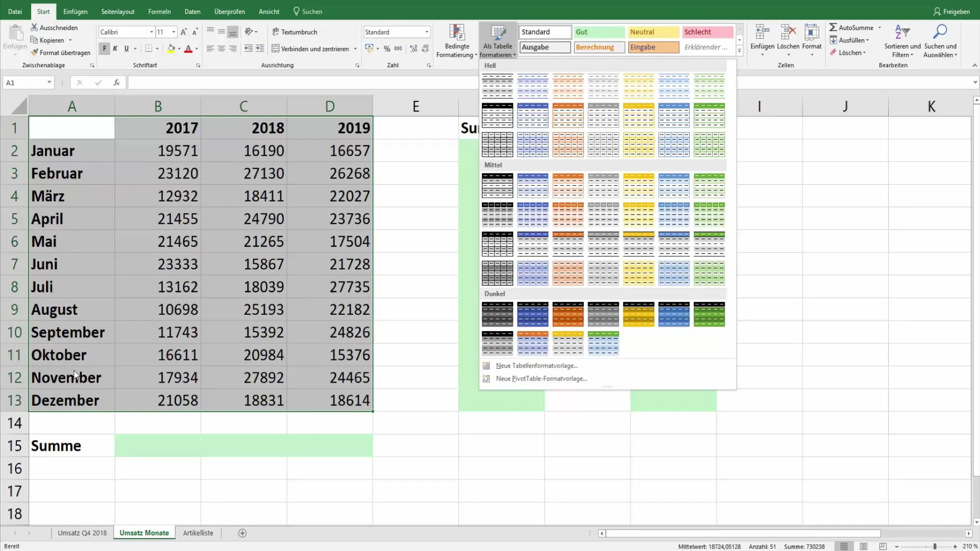Screen dimensions: 980x551
Task: Click the Ausschneiden scissors icon
Action: coord(34,28)
